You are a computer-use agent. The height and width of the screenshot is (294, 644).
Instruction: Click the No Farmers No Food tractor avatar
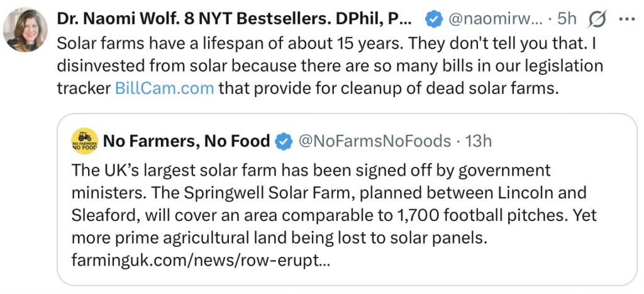tap(85, 141)
